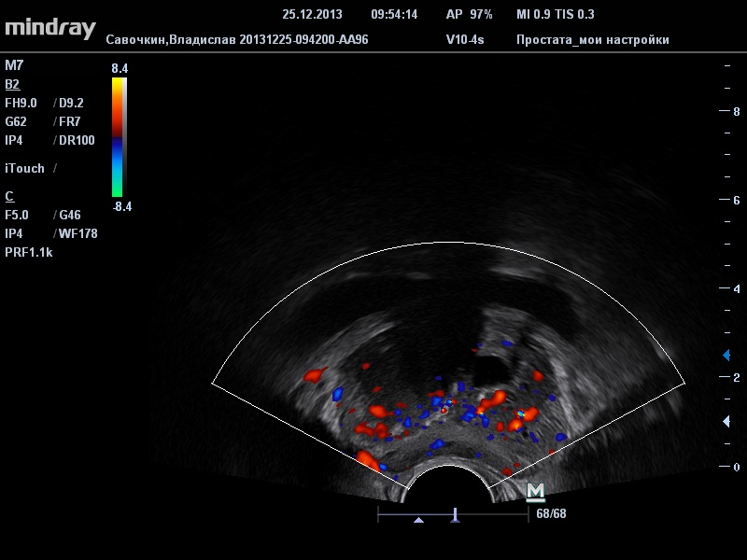The height and width of the screenshot is (560, 747).
Task: Click the WF178 wall filter value
Action: (78, 233)
